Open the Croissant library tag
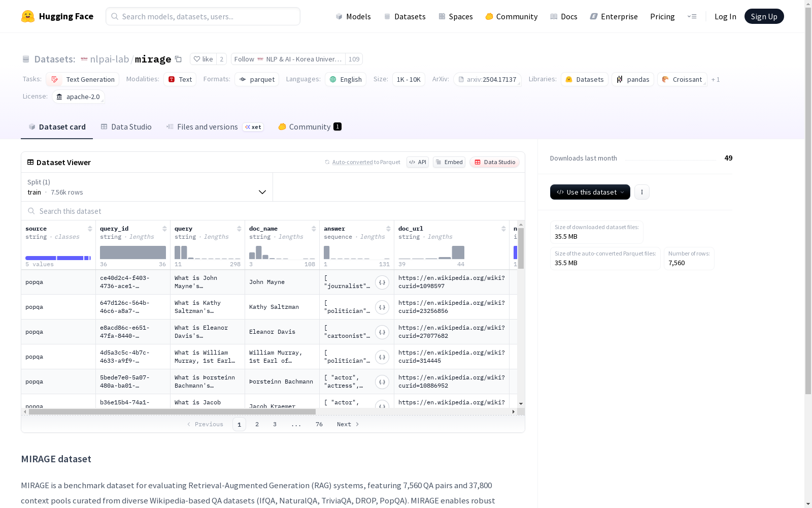Viewport: 812px width, 508px height. pos(682,79)
